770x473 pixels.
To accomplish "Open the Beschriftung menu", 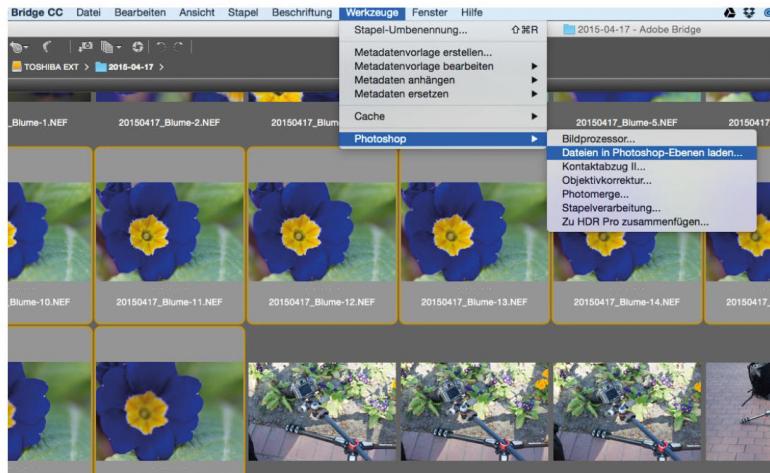I will click(302, 12).
